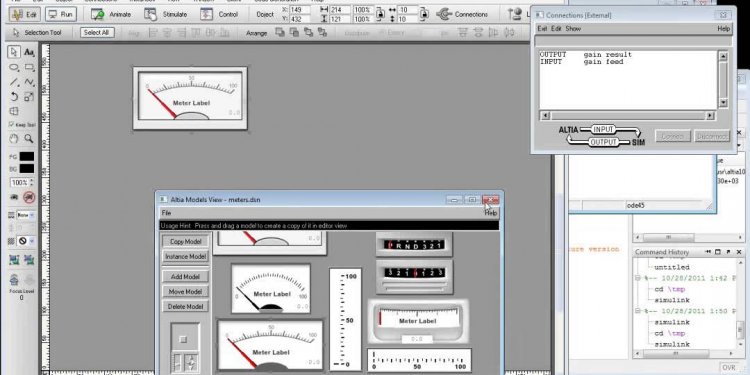Select the Meter Label object on canvas
Viewport: 750px width, 375px height.
tap(190, 98)
